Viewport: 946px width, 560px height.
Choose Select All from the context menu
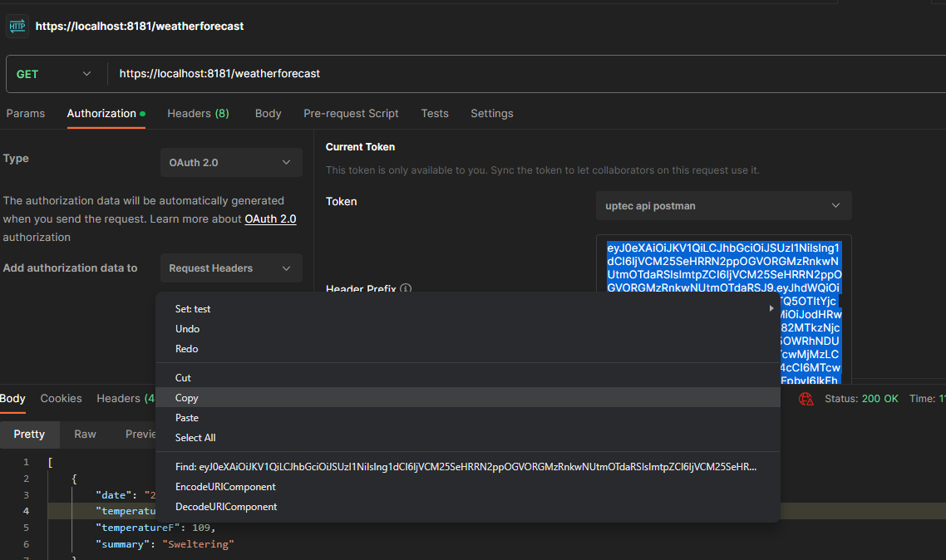click(195, 438)
